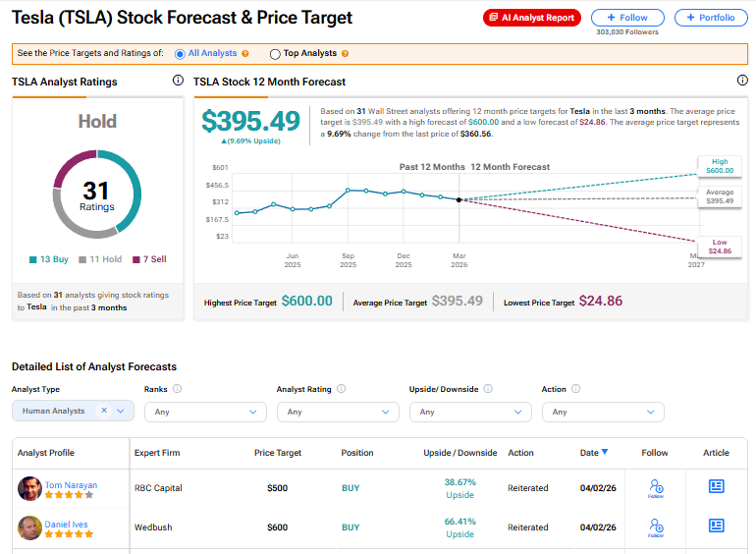Expand the Action filter dropdown

[x=602, y=412]
